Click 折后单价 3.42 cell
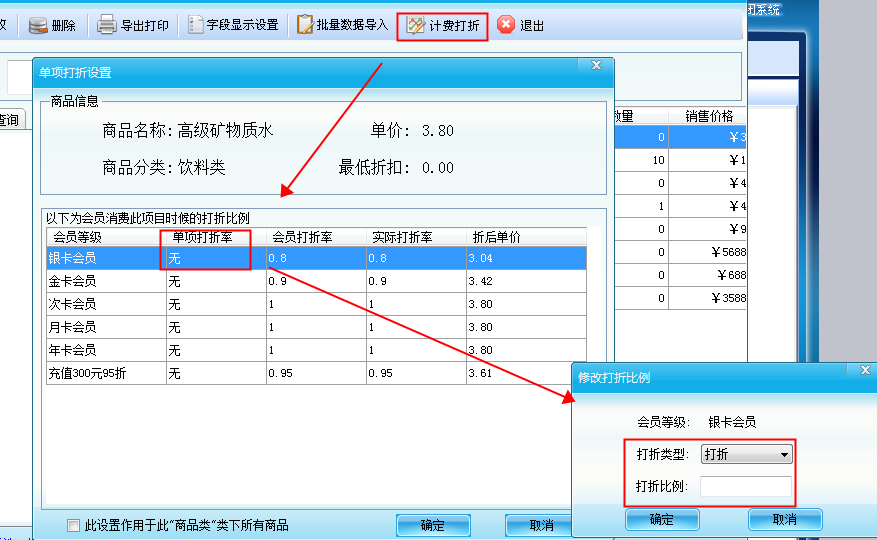 [x=526, y=281]
